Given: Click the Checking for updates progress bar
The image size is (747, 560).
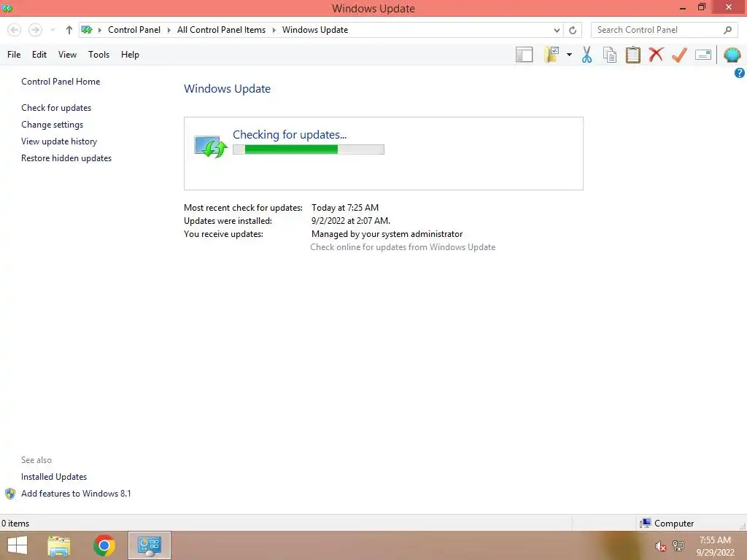Looking at the screenshot, I should point(309,149).
